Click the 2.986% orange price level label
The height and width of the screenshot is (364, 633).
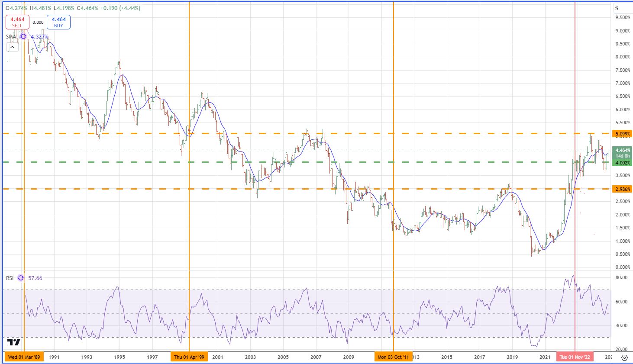623,189
